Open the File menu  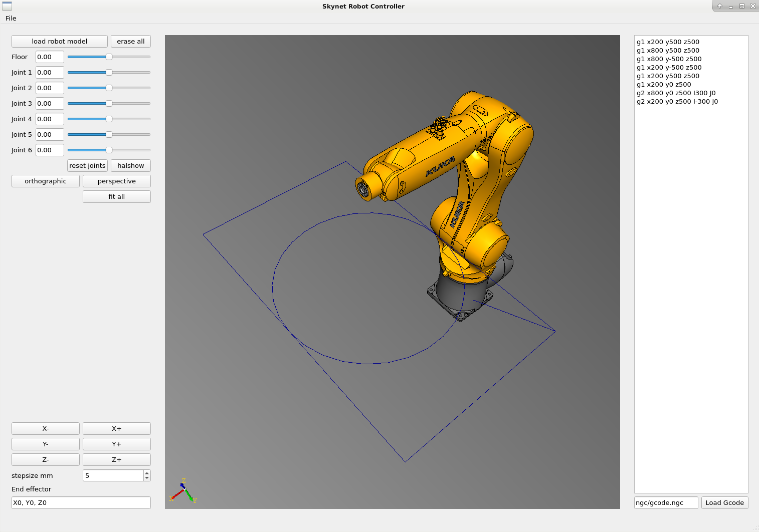click(x=11, y=18)
